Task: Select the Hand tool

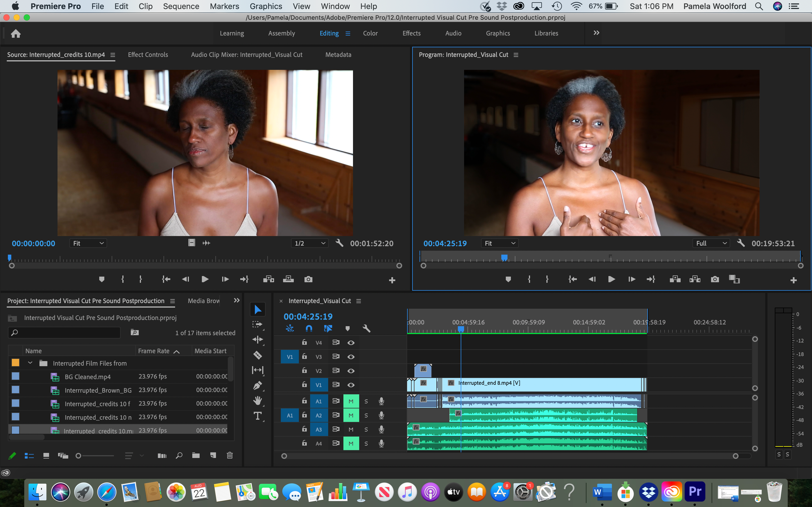Action: coord(257,400)
